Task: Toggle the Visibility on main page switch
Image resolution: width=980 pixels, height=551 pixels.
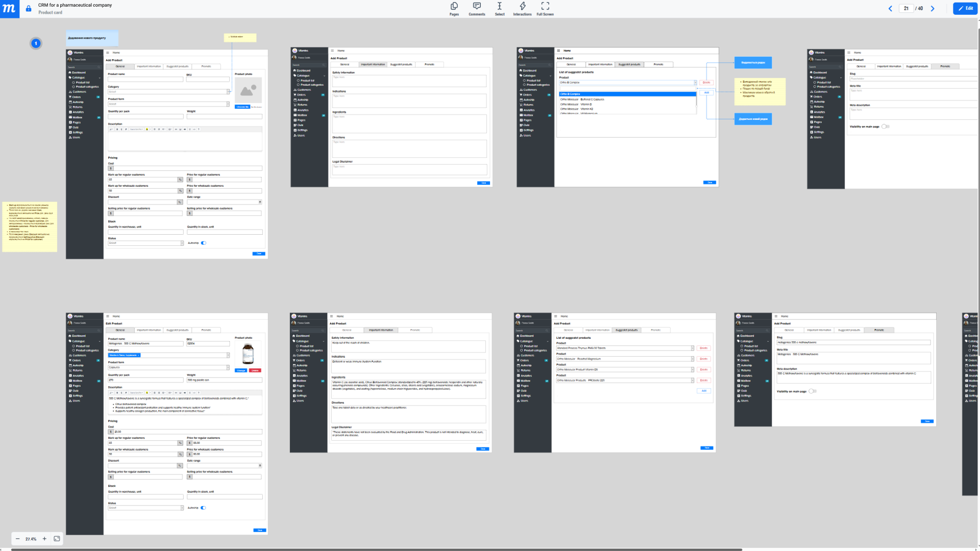Action: (886, 126)
